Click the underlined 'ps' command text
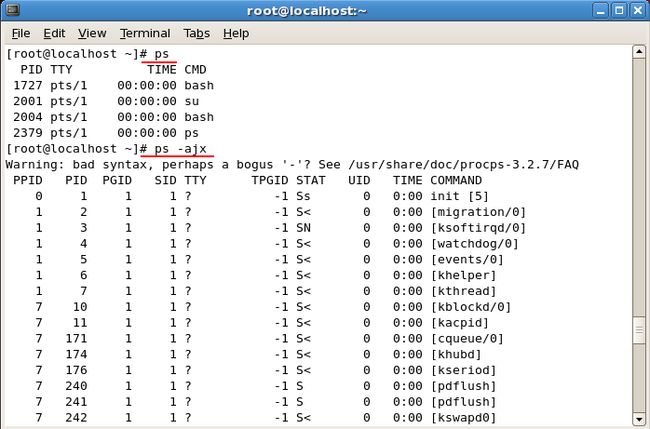 click(162, 54)
